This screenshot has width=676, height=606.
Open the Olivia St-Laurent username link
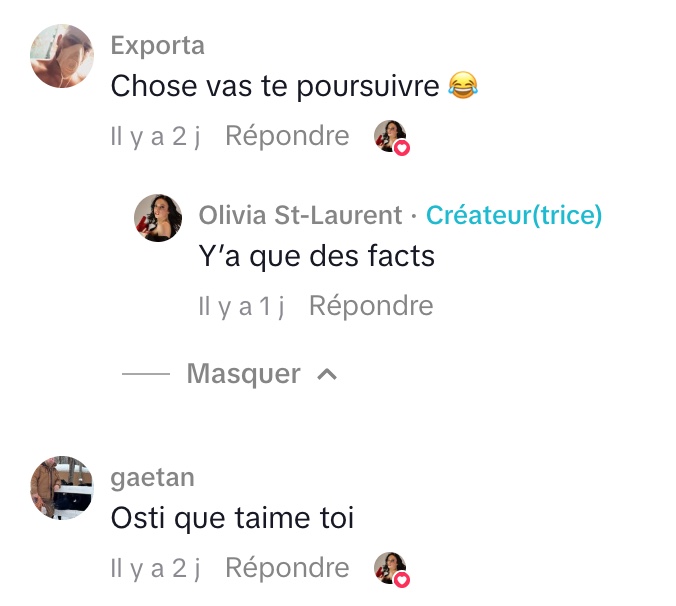pos(300,215)
